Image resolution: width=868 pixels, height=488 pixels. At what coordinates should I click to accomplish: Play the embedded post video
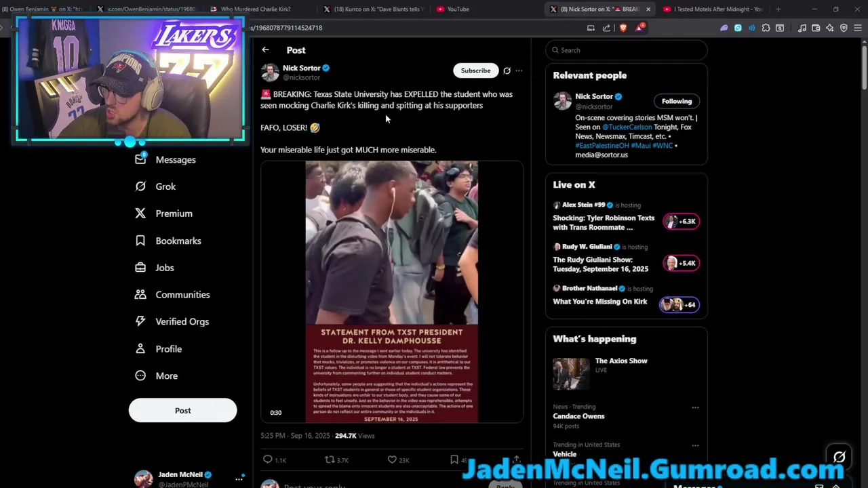point(391,291)
